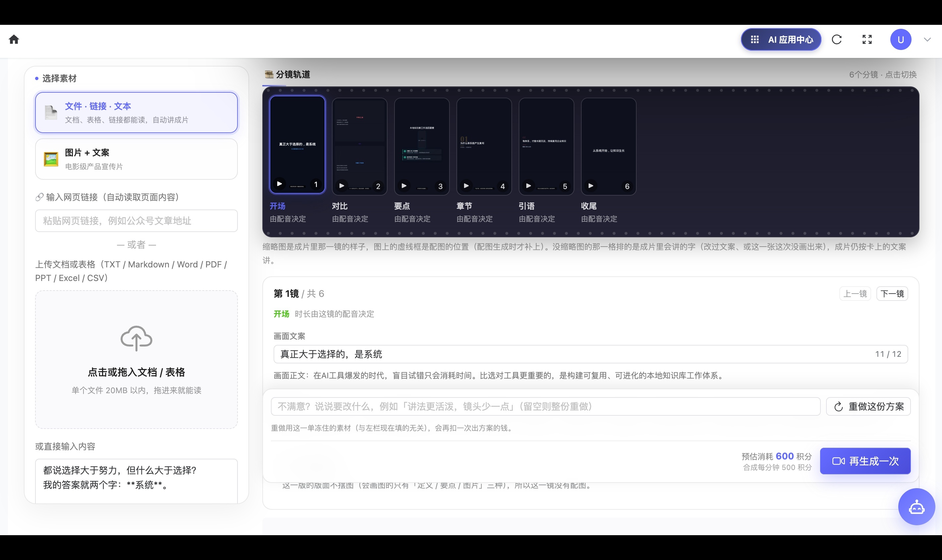Play shot 2 with its play icon
The width and height of the screenshot is (942, 560).
(342, 186)
